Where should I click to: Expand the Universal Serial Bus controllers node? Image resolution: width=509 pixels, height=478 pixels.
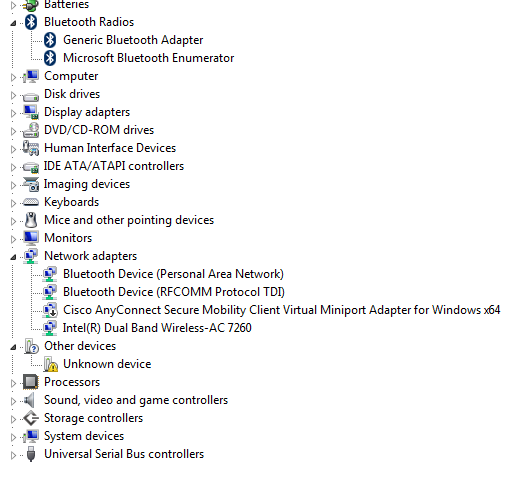tap(13, 455)
